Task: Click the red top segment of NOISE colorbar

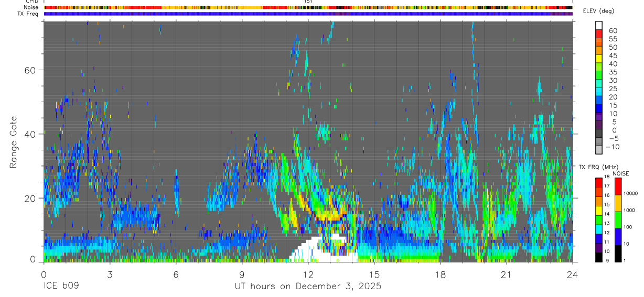Action: click(618, 186)
